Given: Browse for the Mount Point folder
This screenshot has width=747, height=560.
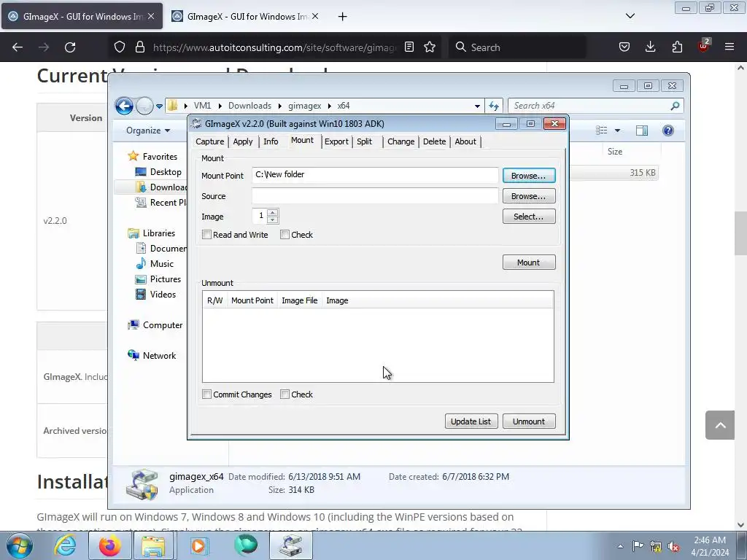Looking at the screenshot, I should coord(529,176).
